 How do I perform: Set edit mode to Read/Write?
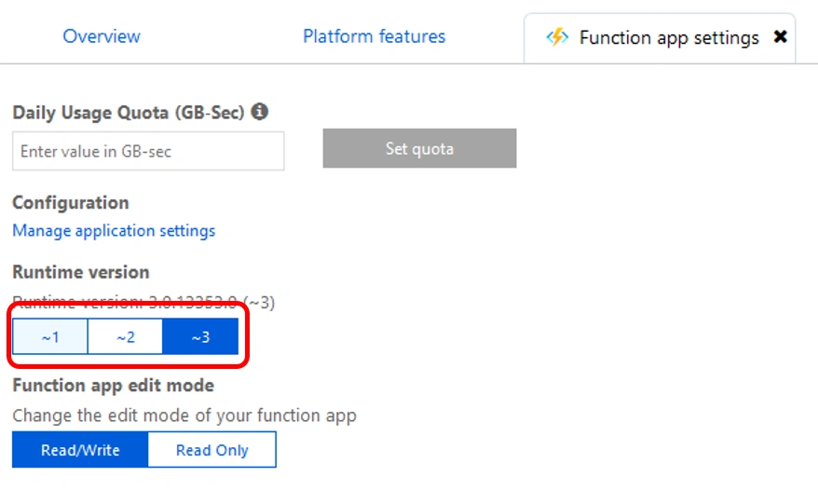80,450
